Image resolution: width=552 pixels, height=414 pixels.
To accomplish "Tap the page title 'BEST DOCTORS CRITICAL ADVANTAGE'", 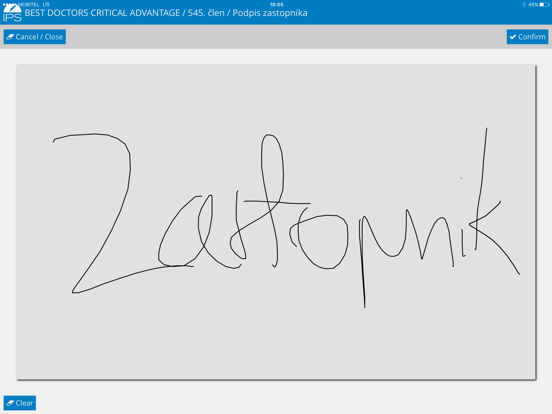I will click(x=102, y=13).
